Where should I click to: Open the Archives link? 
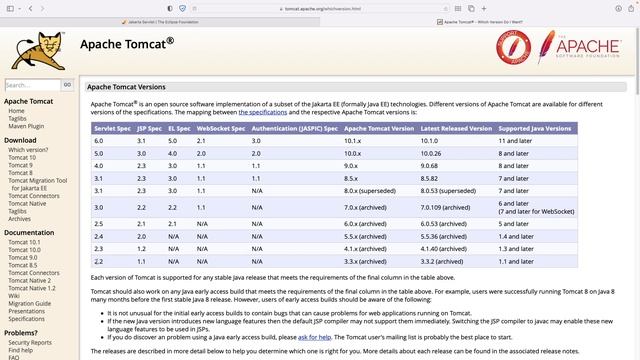click(19, 219)
